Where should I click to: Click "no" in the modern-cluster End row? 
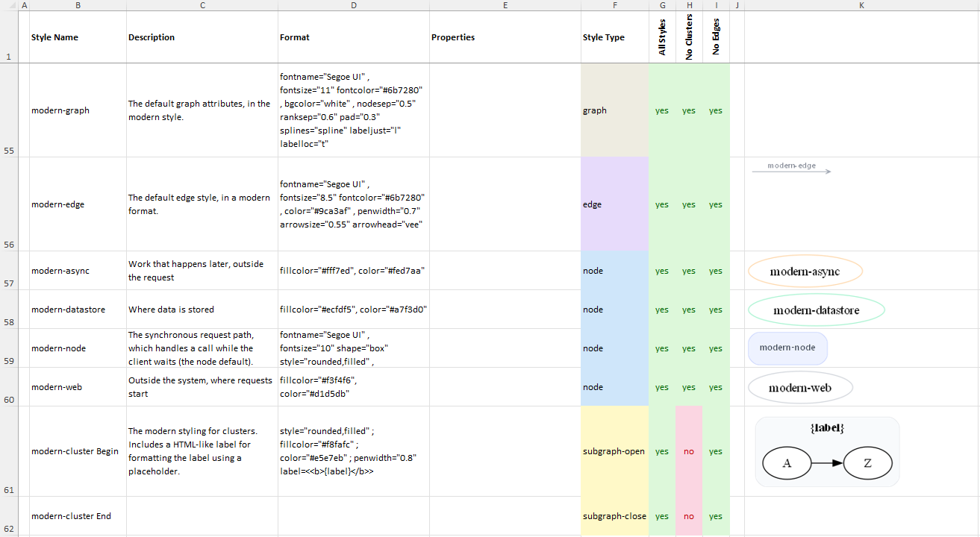pyautogui.click(x=689, y=516)
